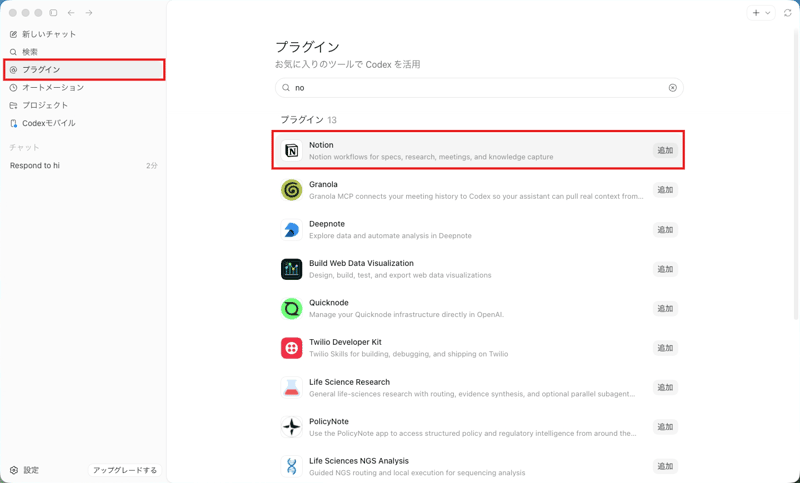Click the Life Sciences NGS Analysis icon
The height and width of the screenshot is (483, 800).
pos(291,466)
